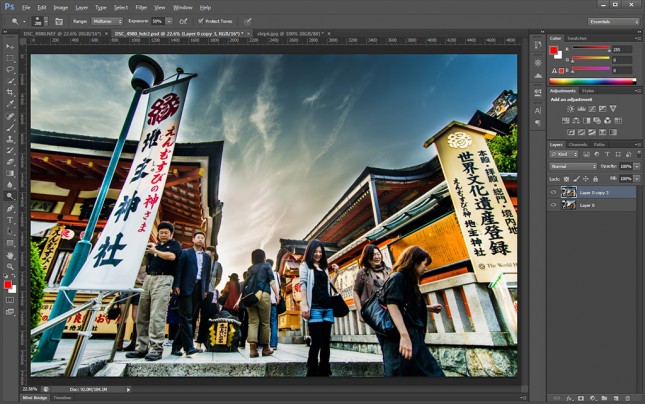
Task: Pick a color from the spectrum ramp
Action: tap(593, 81)
